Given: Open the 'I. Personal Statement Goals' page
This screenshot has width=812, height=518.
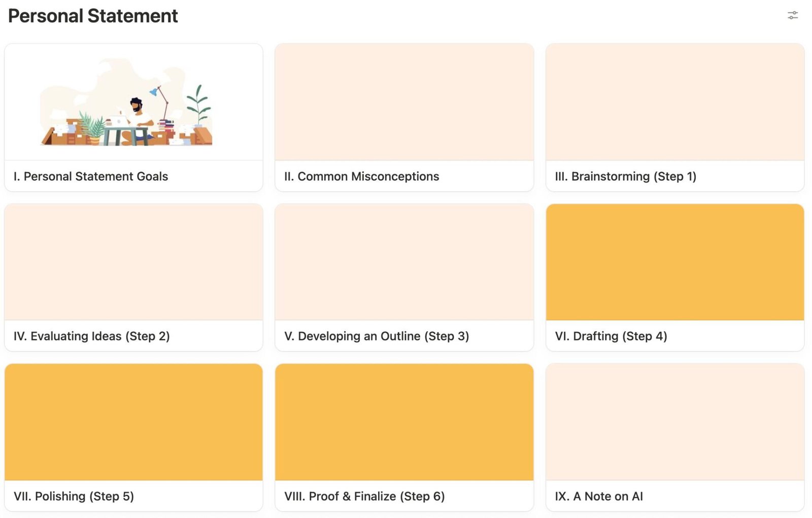Looking at the screenshot, I should coord(91,176).
